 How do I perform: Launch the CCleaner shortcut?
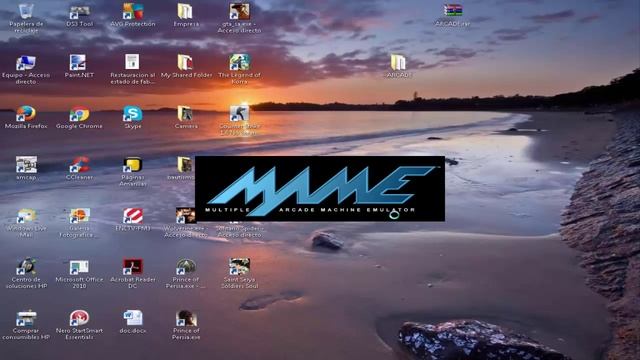click(80, 165)
